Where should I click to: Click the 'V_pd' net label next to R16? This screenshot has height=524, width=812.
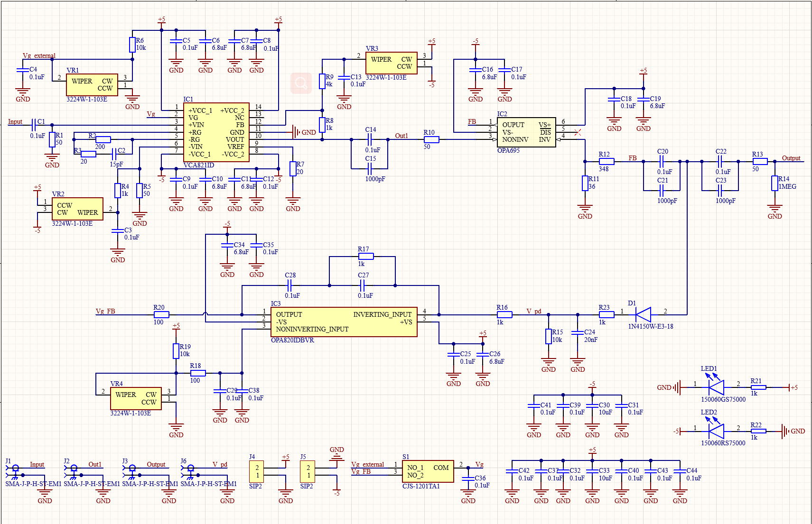(534, 312)
